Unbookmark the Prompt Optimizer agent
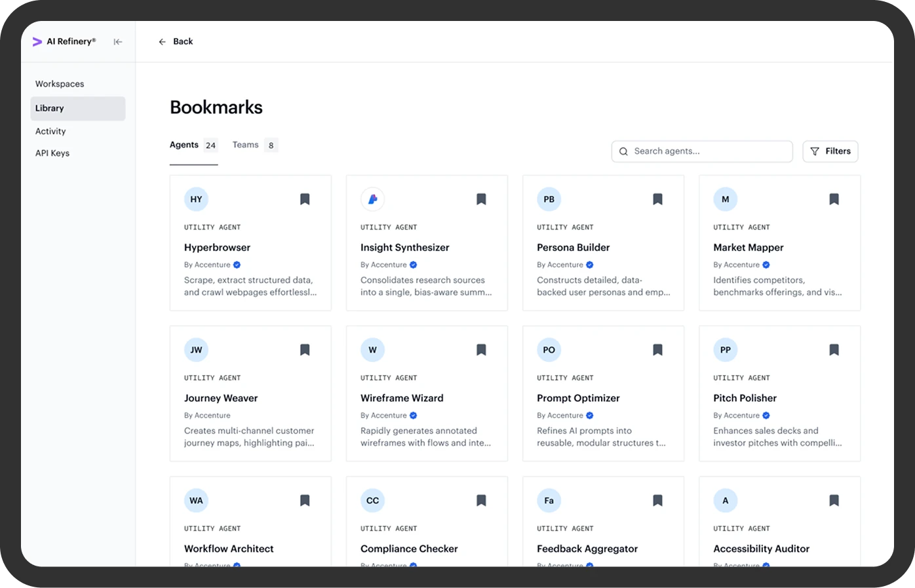 657,350
